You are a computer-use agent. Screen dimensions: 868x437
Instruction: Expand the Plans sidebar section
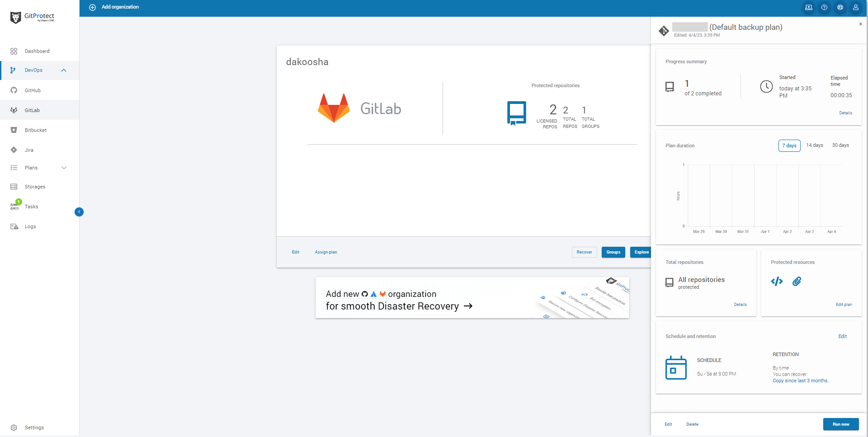click(64, 168)
